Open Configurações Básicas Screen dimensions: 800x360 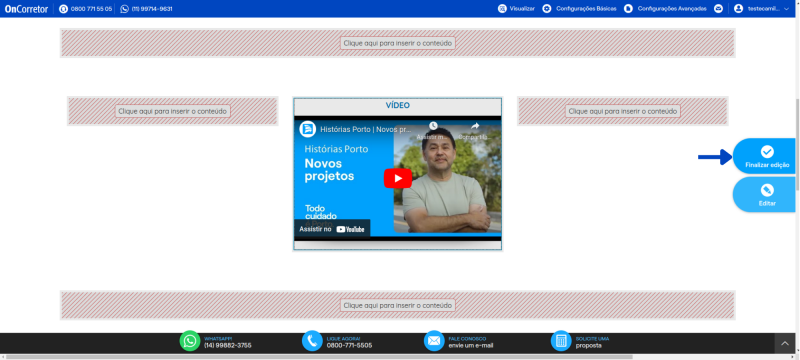586,9
